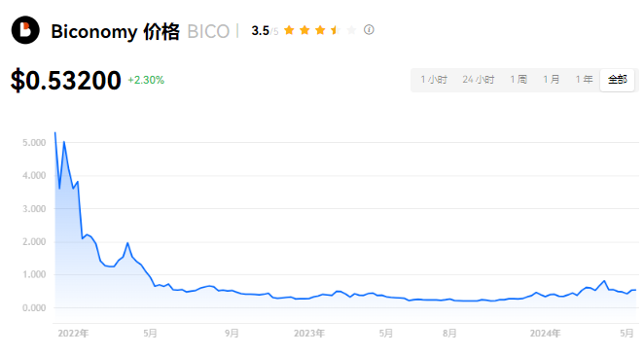The image size is (644, 355).
Task: Switch chart to 1年 range
Action: coord(584,80)
